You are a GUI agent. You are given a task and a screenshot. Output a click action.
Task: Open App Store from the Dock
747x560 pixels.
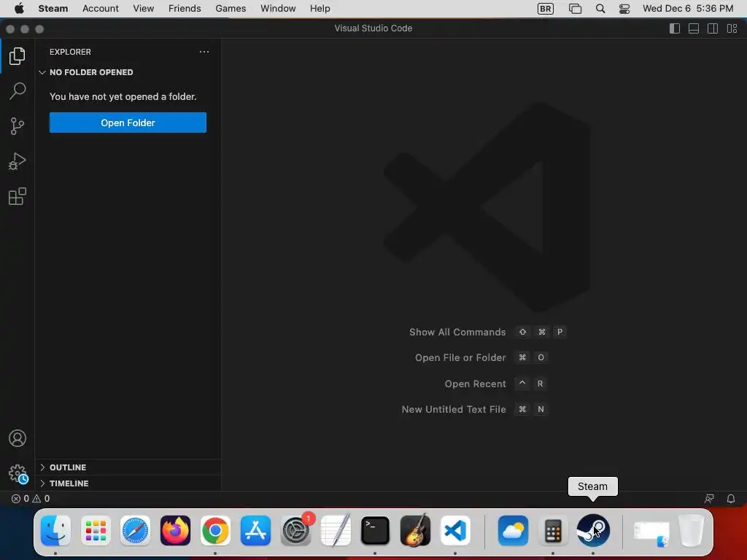pyautogui.click(x=255, y=531)
